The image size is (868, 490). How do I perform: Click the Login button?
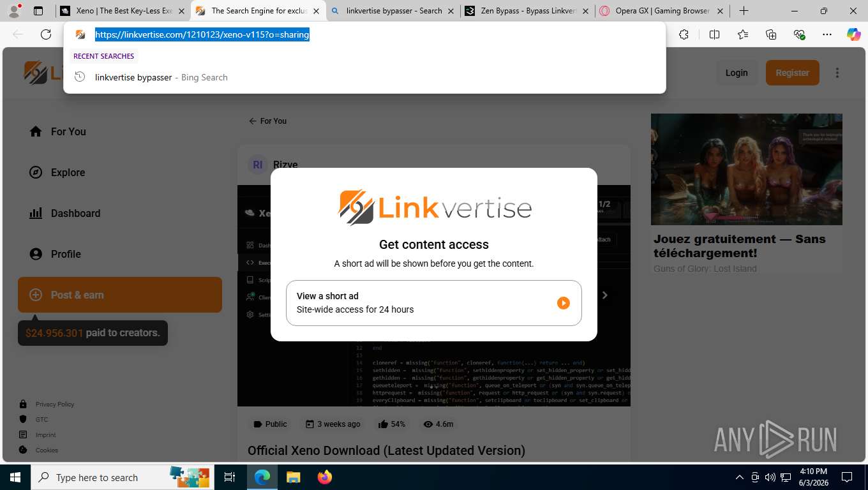pyautogui.click(x=737, y=73)
